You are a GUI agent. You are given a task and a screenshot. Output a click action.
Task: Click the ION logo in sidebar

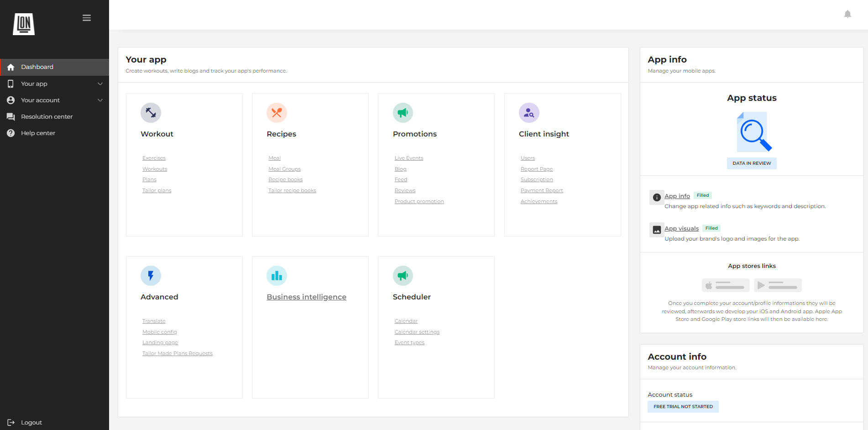24,24
